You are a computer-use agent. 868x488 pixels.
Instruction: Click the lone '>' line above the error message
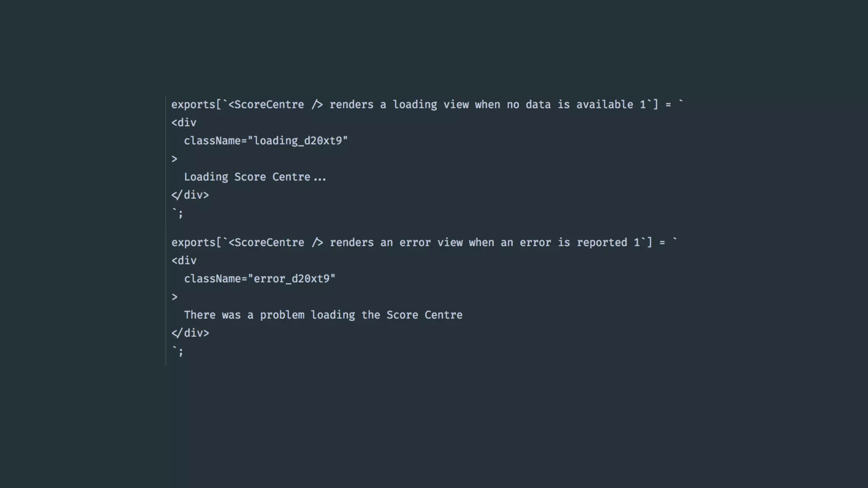click(174, 297)
